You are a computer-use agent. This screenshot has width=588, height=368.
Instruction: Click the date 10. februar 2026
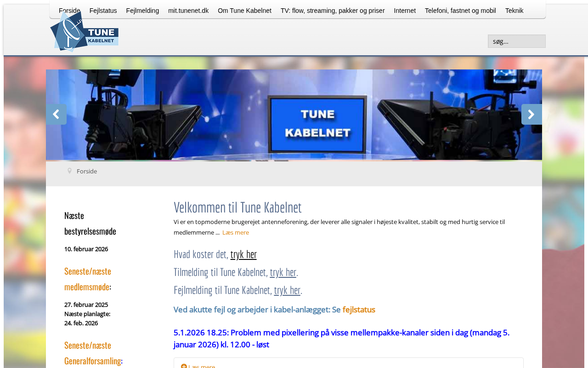(x=86, y=249)
